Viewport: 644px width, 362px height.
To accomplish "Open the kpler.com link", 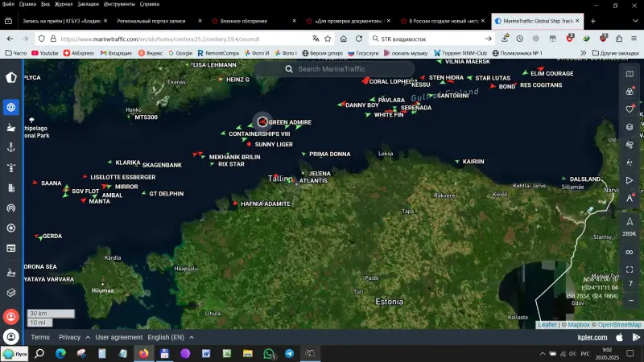I will tap(592, 337).
